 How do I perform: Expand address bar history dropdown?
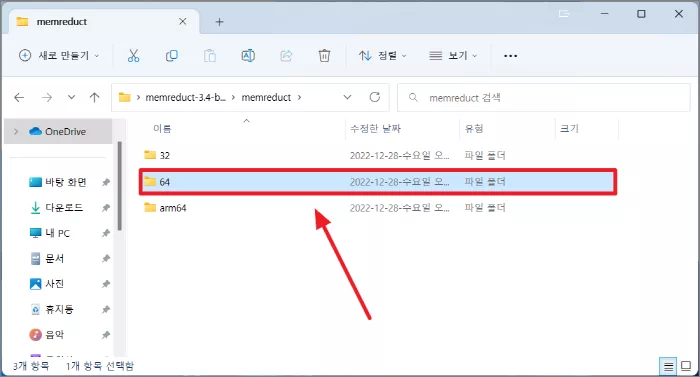(347, 97)
